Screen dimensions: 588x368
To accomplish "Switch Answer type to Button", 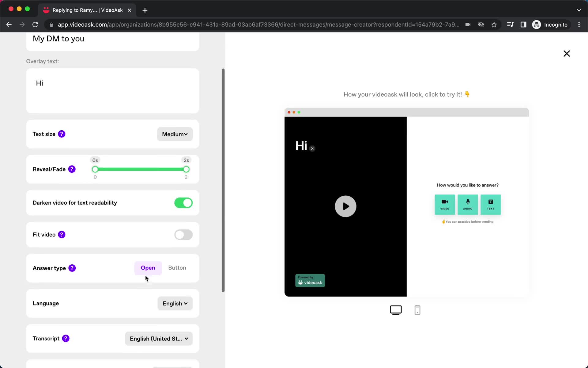I will (x=177, y=268).
